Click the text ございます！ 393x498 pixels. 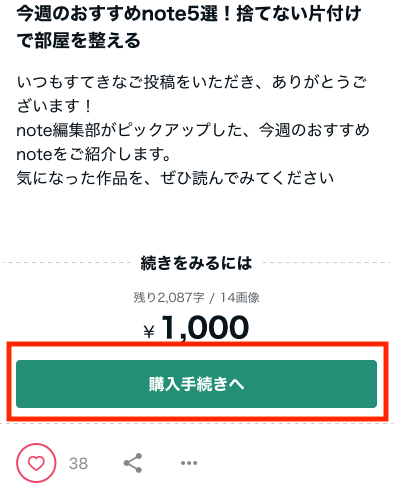coord(55,106)
